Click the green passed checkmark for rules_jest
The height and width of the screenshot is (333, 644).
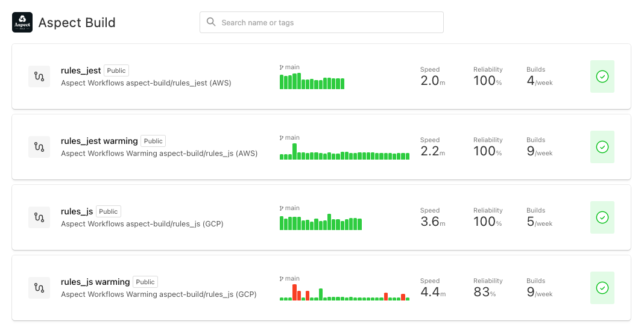pos(602,76)
